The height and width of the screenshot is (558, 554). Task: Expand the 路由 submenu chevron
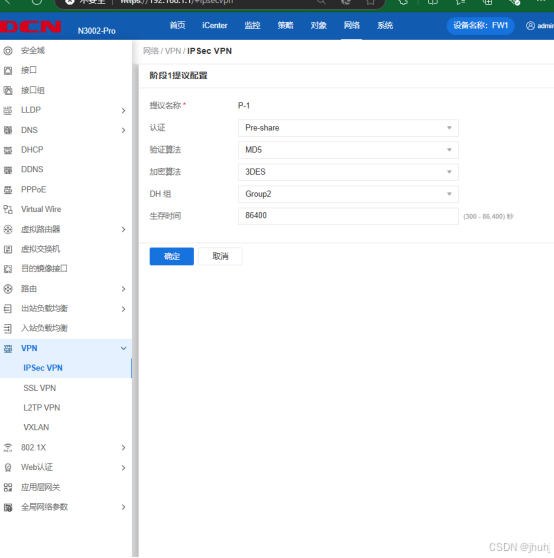pyautogui.click(x=123, y=289)
